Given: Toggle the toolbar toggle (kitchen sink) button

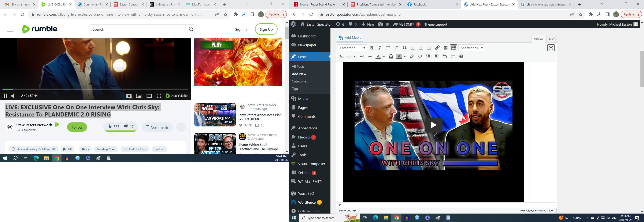Looking at the screenshot, I should click(454, 48).
